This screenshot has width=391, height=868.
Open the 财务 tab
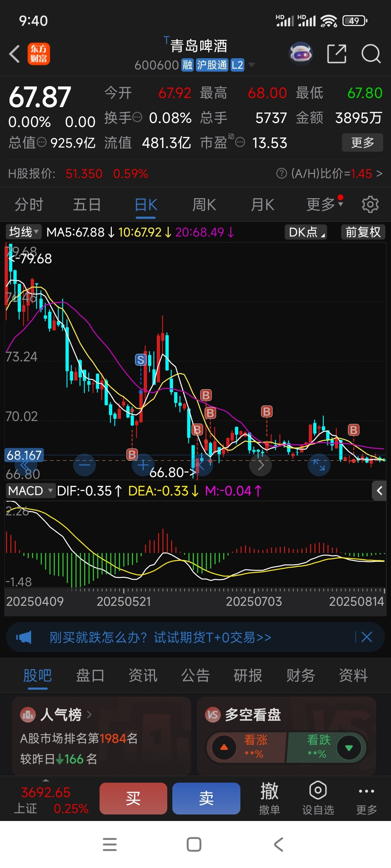click(x=300, y=675)
